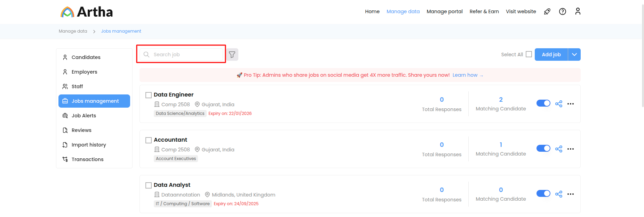Screen dimensions: 644x217
Task: Tick the Accountant job checkbox
Action: coord(149,140)
